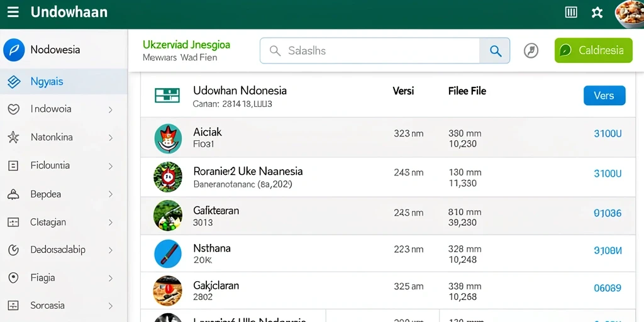The width and height of the screenshot is (644, 322).
Task: Click the blue leaf Nodowesia icon
Action: [x=14, y=50]
